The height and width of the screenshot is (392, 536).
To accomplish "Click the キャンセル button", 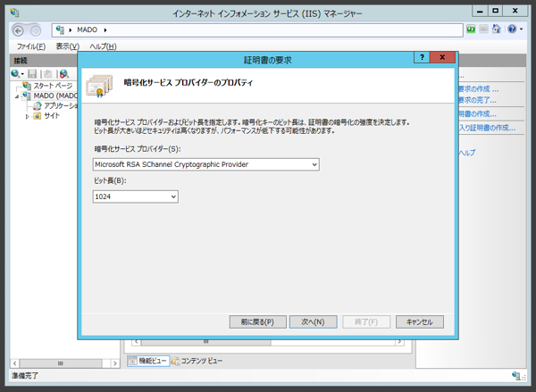I will pyautogui.click(x=420, y=322).
